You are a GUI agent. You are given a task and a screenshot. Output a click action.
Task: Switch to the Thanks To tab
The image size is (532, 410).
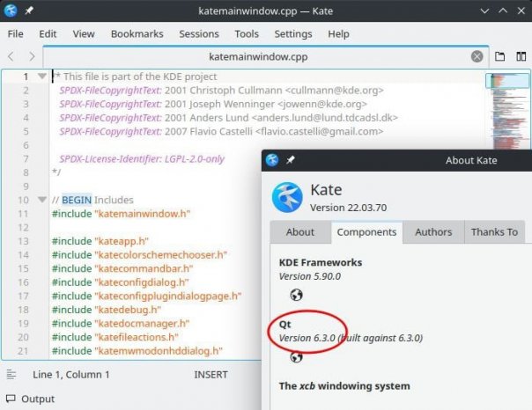[494, 232]
